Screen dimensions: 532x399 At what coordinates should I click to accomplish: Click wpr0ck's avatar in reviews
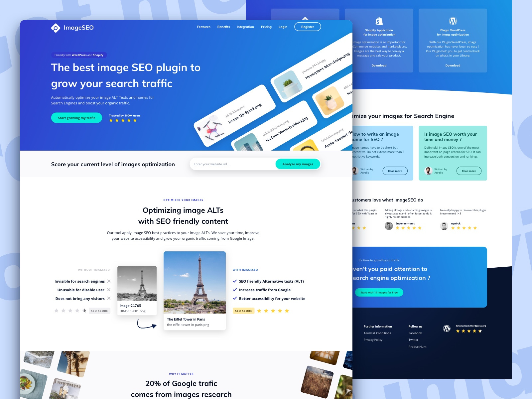pyautogui.click(x=444, y=226)
